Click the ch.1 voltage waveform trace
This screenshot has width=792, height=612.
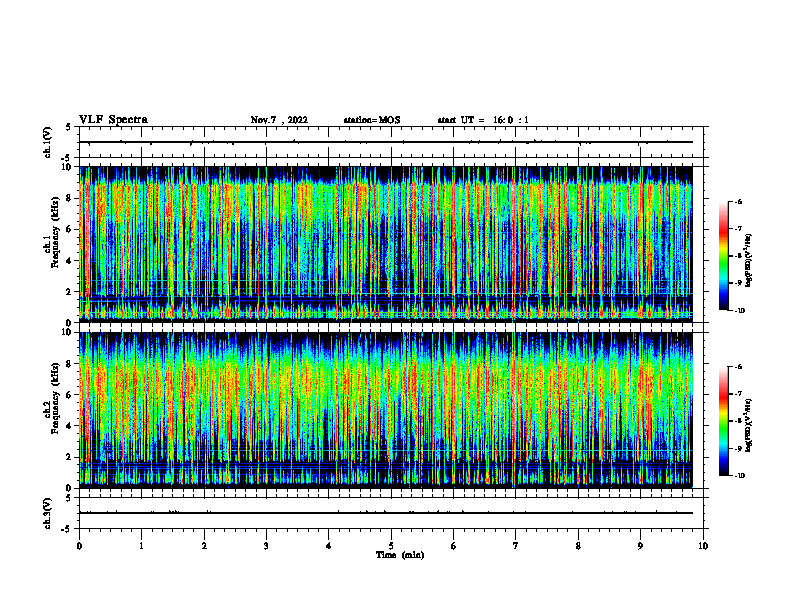click(386, 142)
